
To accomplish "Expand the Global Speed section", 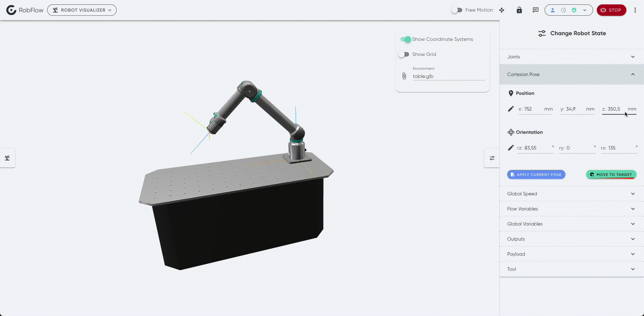I will click(x=571, y=194).
